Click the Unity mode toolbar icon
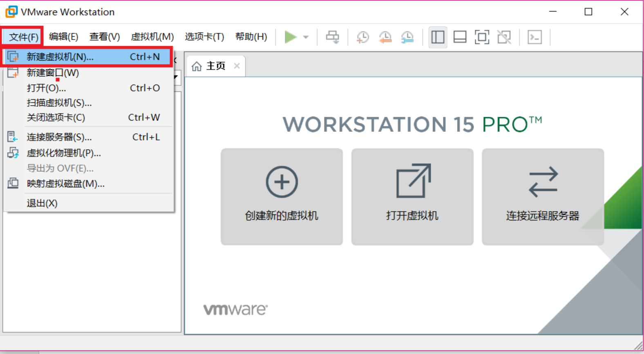The width and height of the screenshot is (644, 354). point(504,37)
